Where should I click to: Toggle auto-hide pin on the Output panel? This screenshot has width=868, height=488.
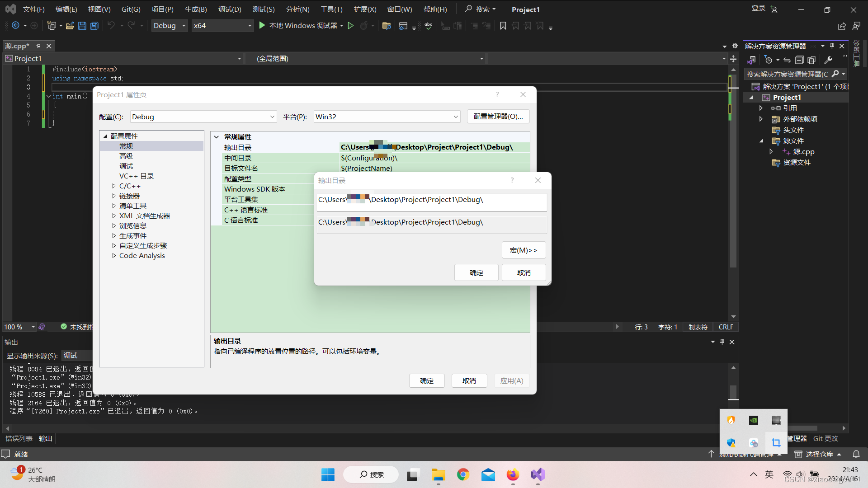click(722, 342)
